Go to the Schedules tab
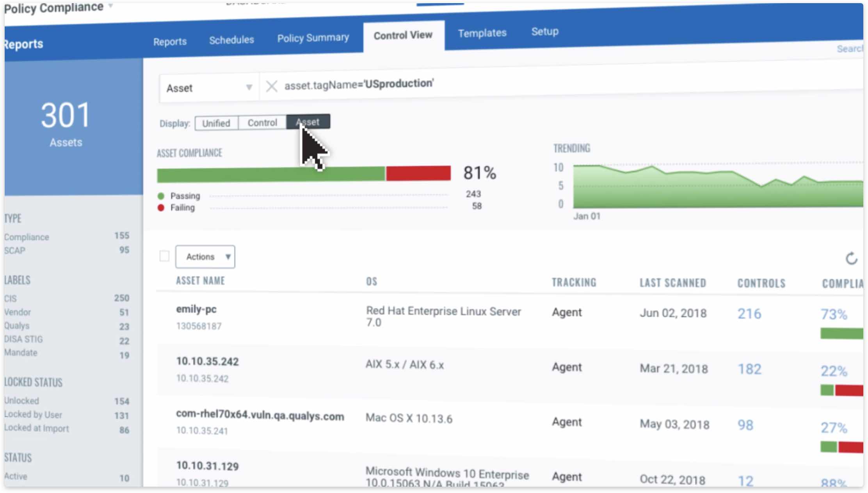The height and width of the screenshot is (493, 868). [x=231, y=40]
